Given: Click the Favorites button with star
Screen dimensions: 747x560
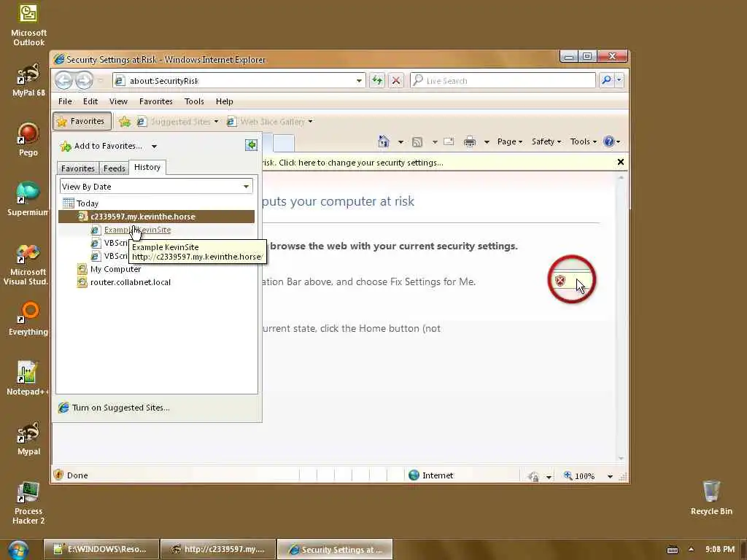Looking at the screenshot, I should pyautogui.click(x=82, y=122).
